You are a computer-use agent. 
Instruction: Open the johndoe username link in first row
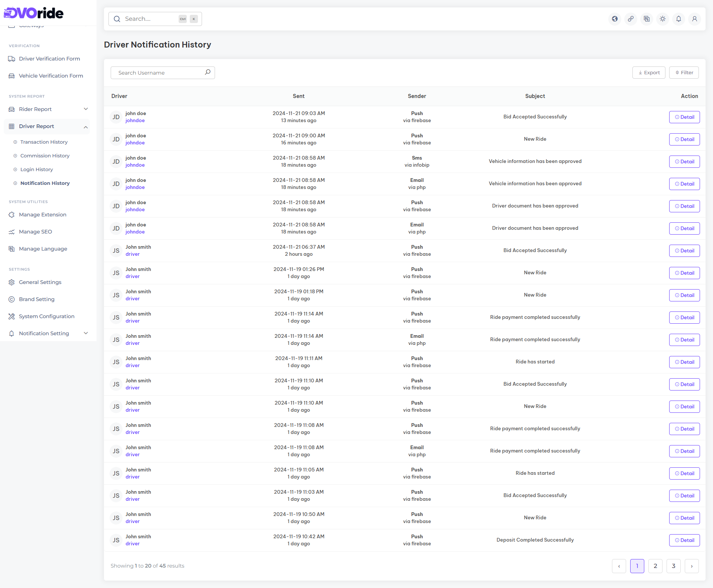pos(135,121)
